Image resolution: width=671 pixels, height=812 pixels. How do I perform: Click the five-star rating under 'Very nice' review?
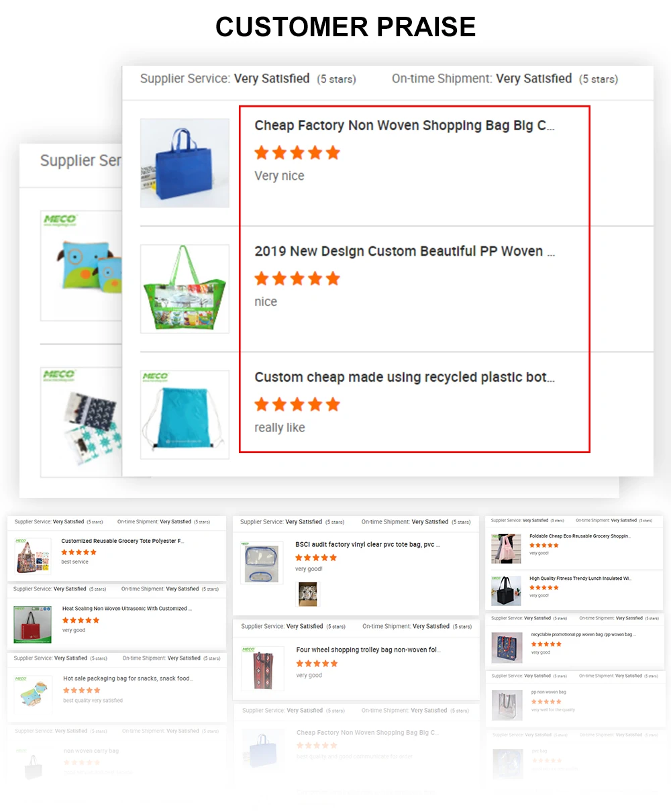click(297, 153)
